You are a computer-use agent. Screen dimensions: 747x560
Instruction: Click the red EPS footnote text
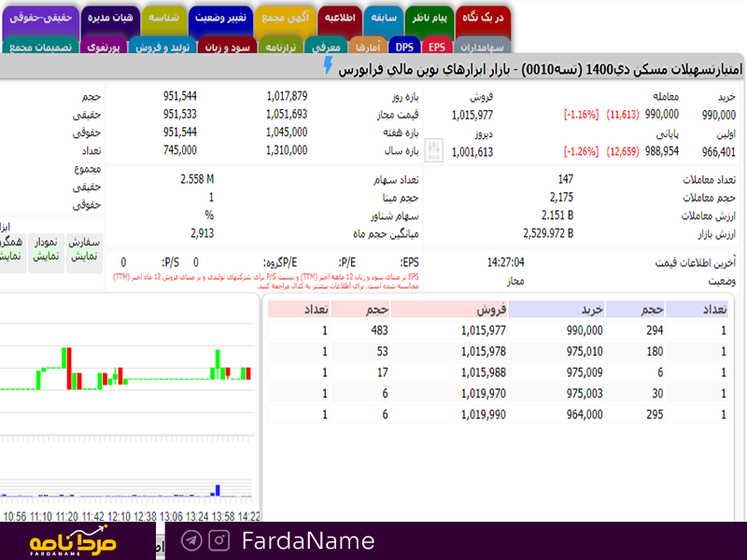(x=266, y=281)
